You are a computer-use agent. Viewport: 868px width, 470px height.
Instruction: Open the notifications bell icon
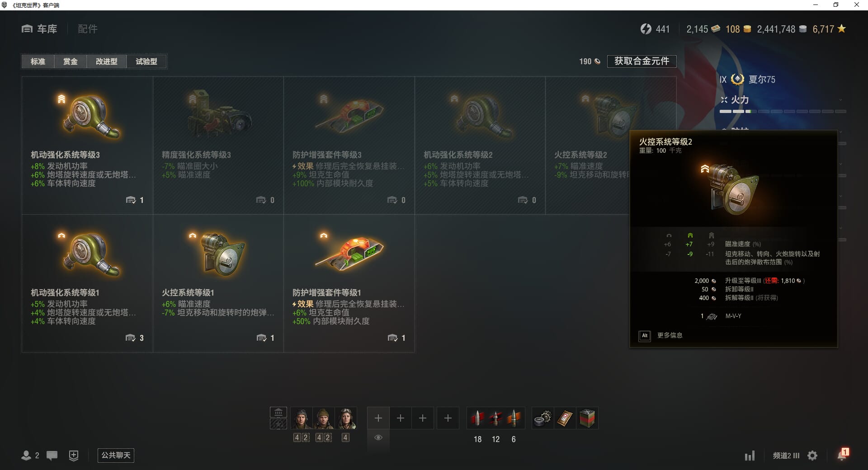tap(842, 455)
